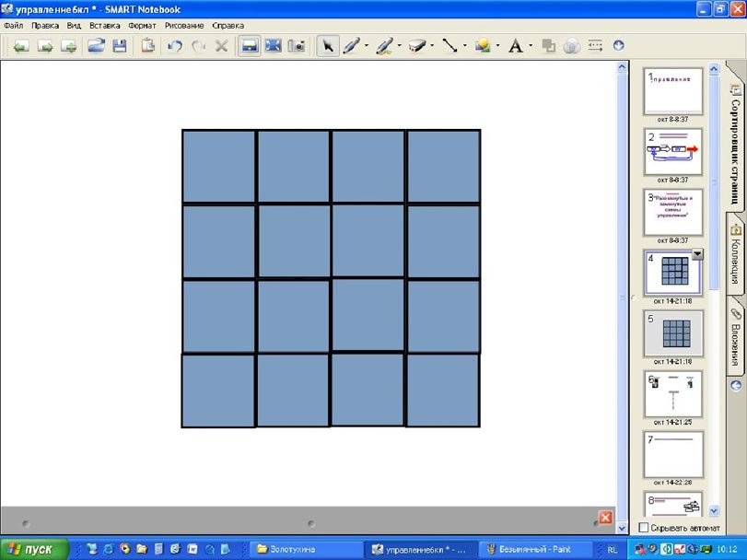Open the screen capture camera tool
The image size is (747, 560).
coord(297,45)
